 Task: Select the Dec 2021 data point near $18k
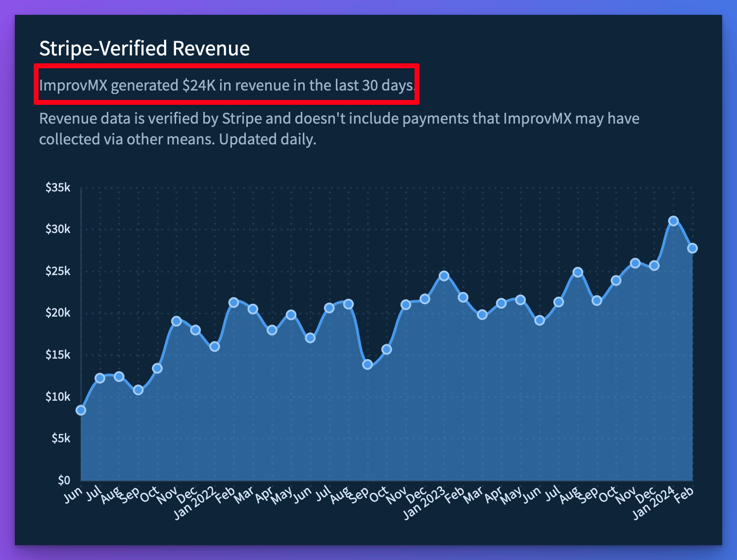pyautogui.click(x=195, y=330)
